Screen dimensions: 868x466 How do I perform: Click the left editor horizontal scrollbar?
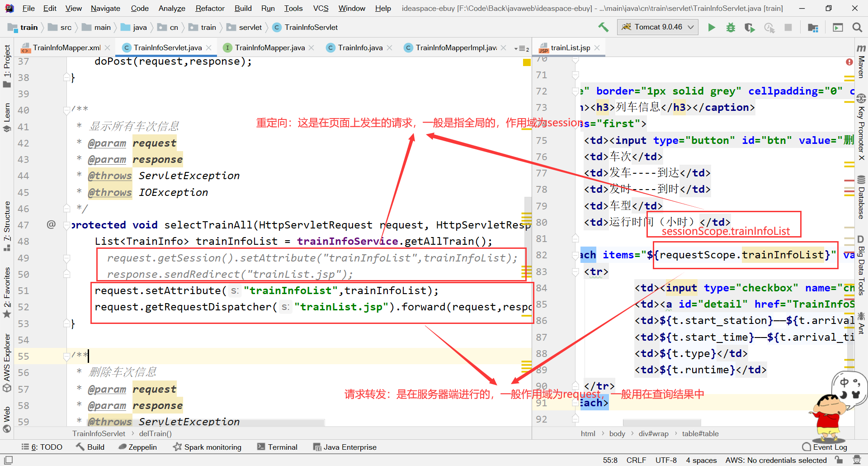click(x=206, y=423)
